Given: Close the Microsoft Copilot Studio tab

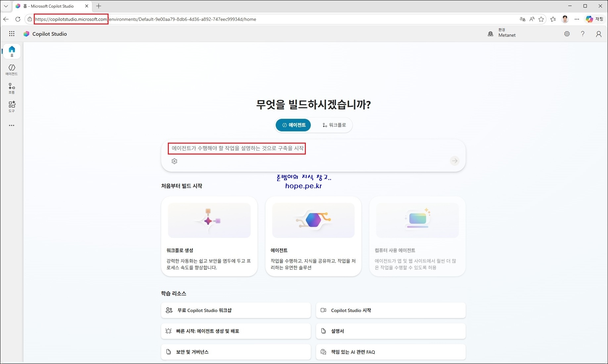Looking at the screenshot, I should pyautogui.click(x=87, y=6).
